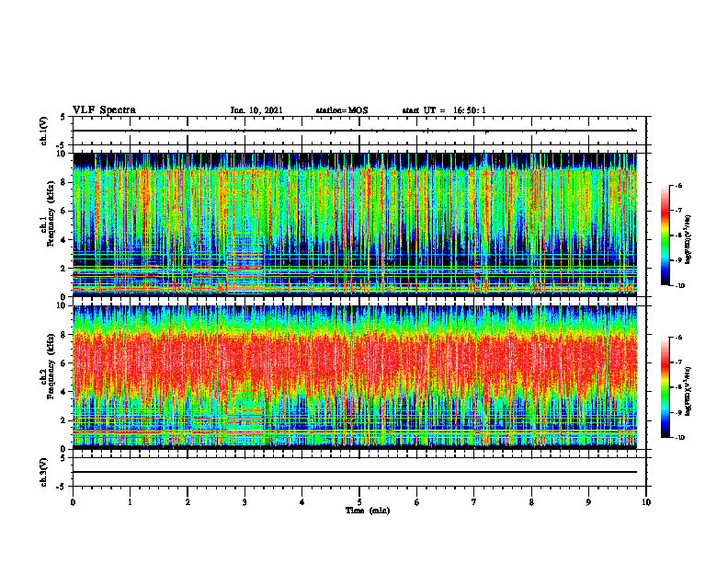
Task: Click the "4" kHz tick on ch.2 axis
Action: point(65,392)
